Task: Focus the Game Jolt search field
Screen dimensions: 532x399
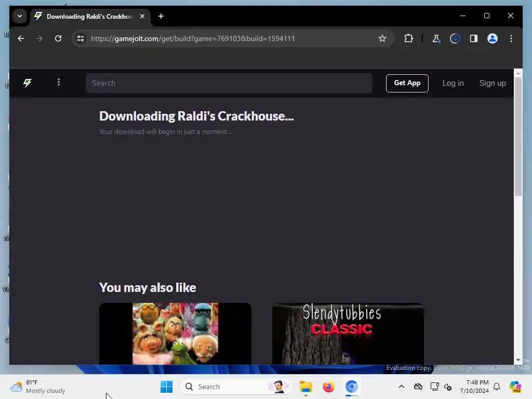Action: click(229, 83)
